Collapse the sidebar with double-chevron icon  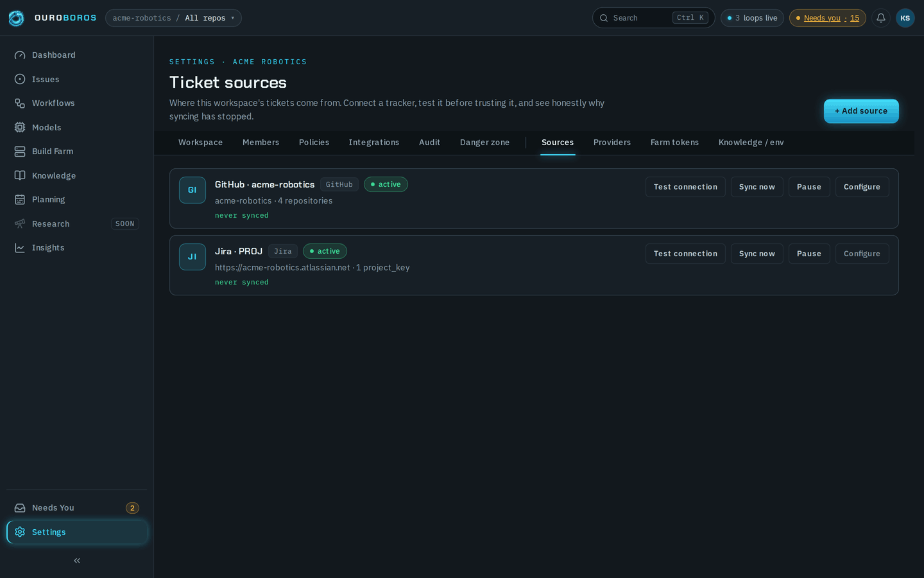tap(77, 561)
